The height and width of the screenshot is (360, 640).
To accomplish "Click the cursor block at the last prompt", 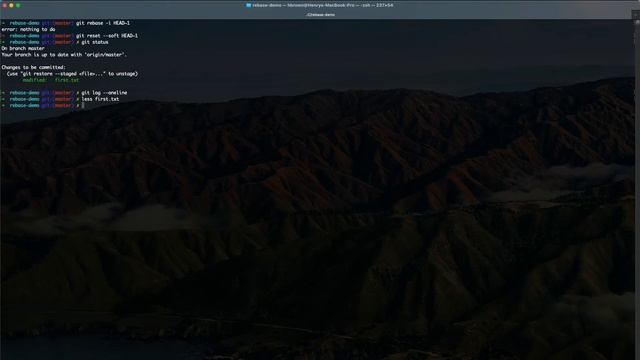I will click(83, 105).
